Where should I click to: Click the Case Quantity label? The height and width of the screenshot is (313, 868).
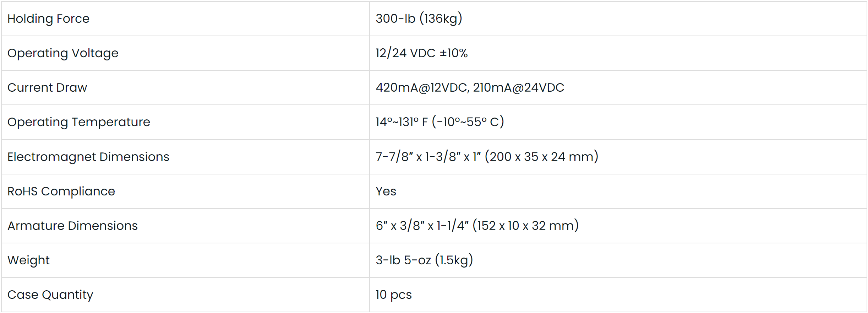50,295
